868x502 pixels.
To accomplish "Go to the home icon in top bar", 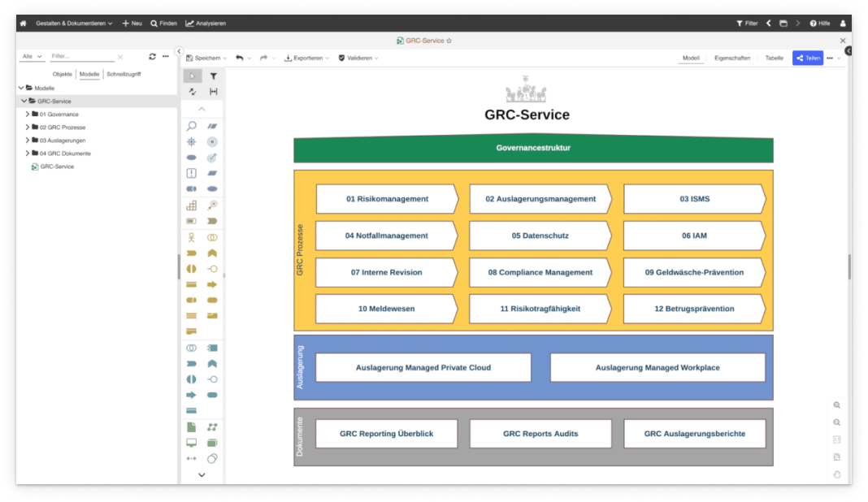I will coord(24,24).
